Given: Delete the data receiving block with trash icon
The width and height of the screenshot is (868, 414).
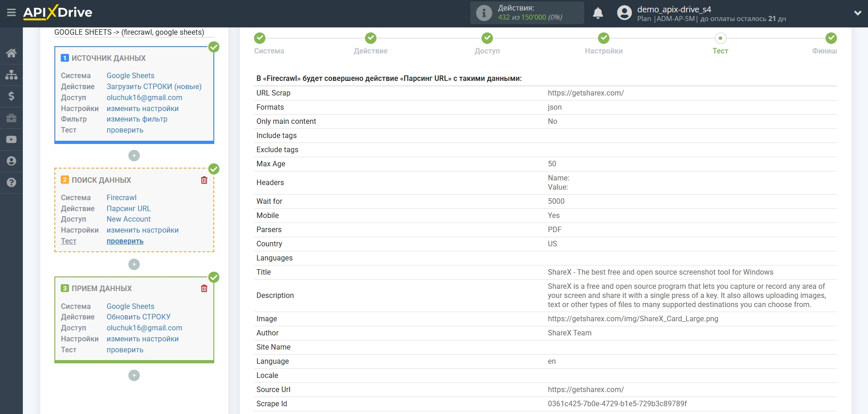Looking at the screenshot, I should click(x=204, y=288).
